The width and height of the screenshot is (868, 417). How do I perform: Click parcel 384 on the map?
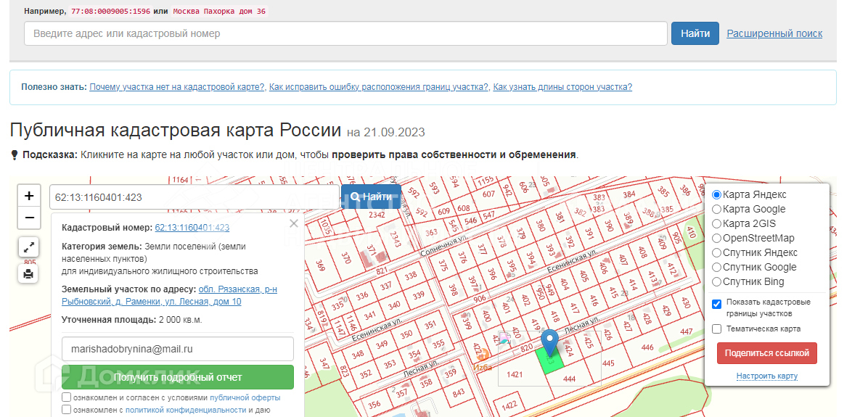tap(629, 194)
